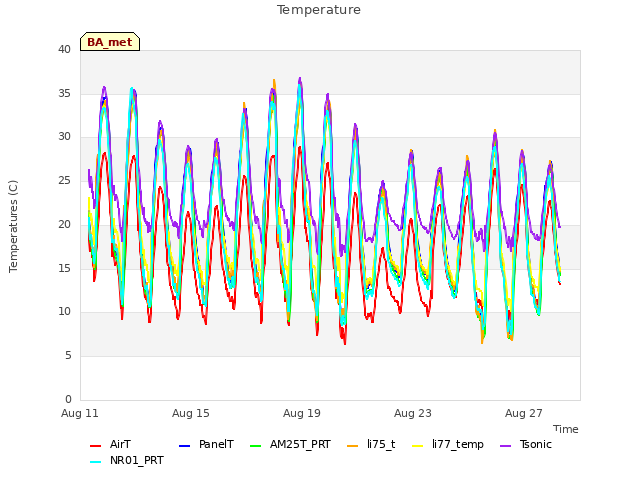Click the Time x-axis label

pyautogui.click(x=566, y=429)
